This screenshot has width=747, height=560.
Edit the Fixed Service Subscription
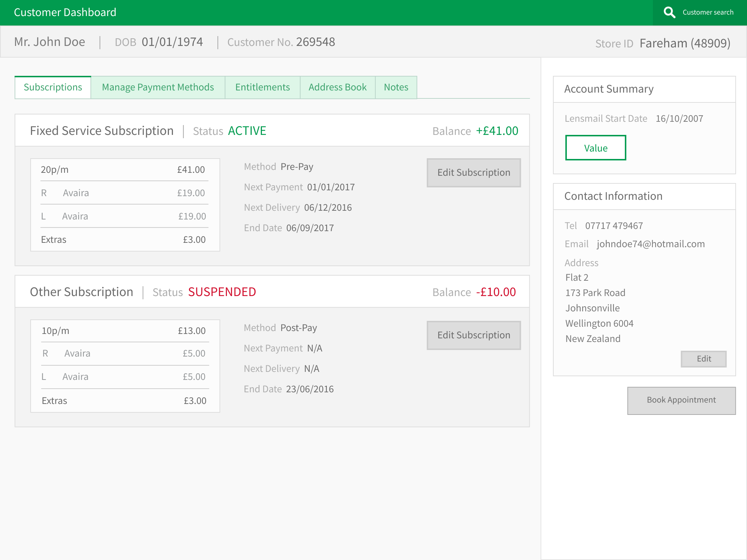pyautogui.click(x=473, y=173)
